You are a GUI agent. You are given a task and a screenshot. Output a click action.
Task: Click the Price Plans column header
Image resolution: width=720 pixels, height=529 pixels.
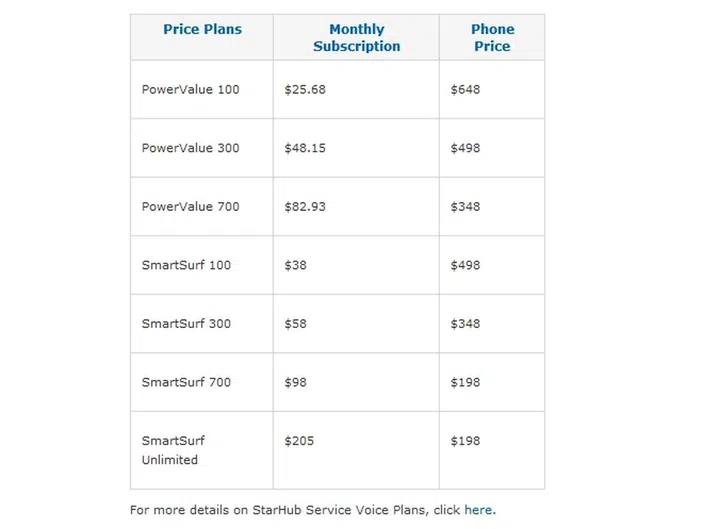click(x=202, y=30)
